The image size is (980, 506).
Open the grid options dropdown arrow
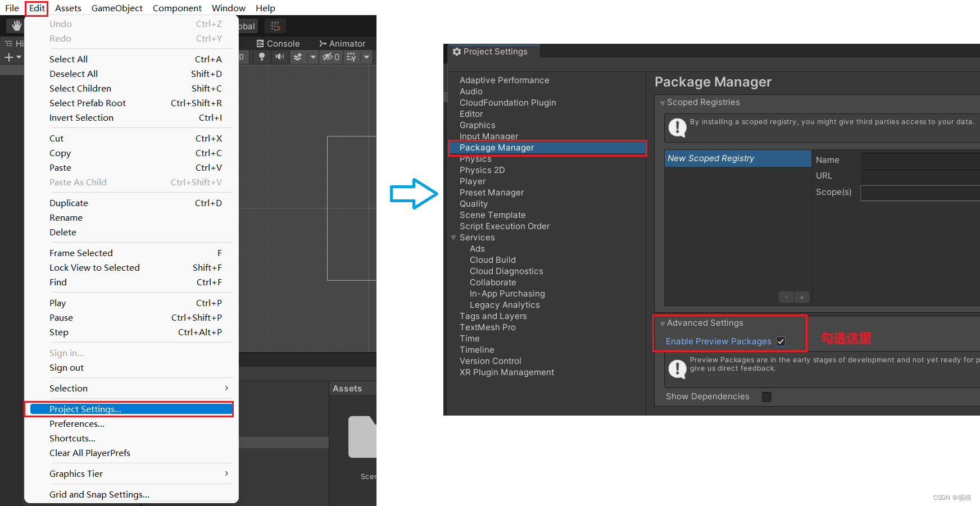click(367, 57)
